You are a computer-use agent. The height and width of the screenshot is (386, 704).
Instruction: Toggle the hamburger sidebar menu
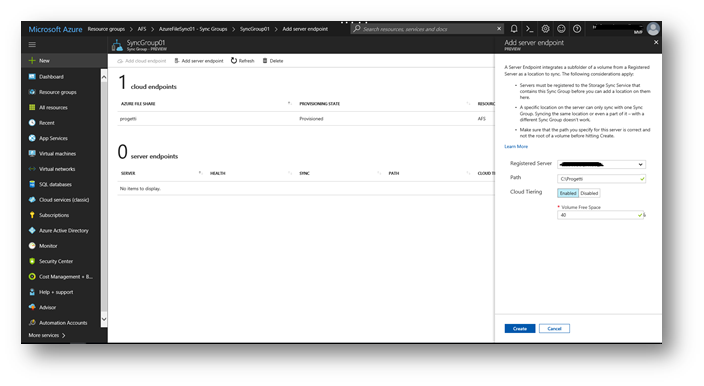[x=32, y=44]
